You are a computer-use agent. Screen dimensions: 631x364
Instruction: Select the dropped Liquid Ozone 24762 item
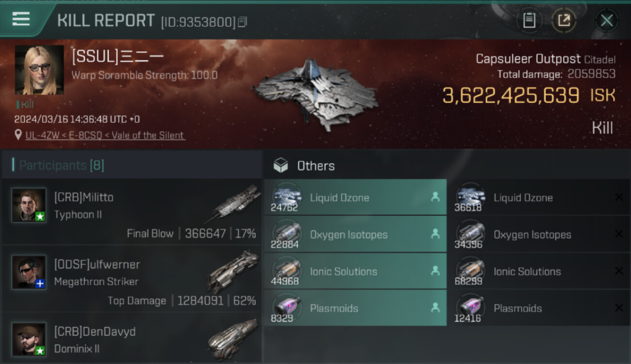(x=355, y=198)
